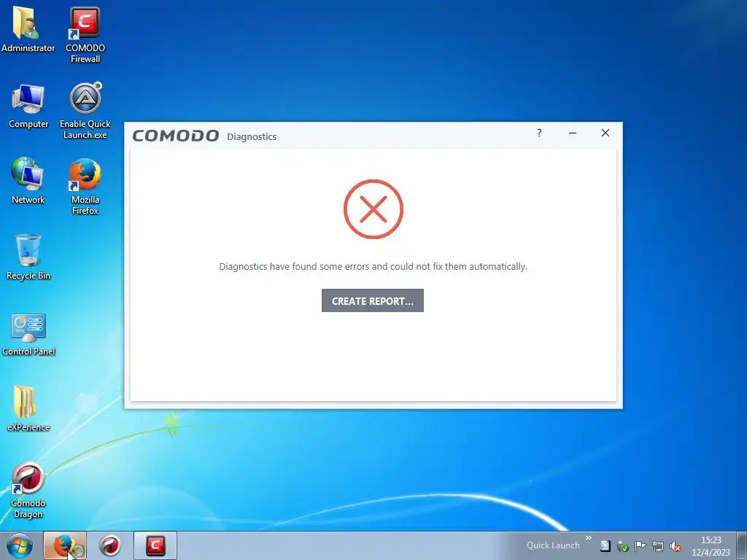The width and height of the screenshot is (747, 560).
Task: Click the red error X circle icon
Action: (373, 209)
